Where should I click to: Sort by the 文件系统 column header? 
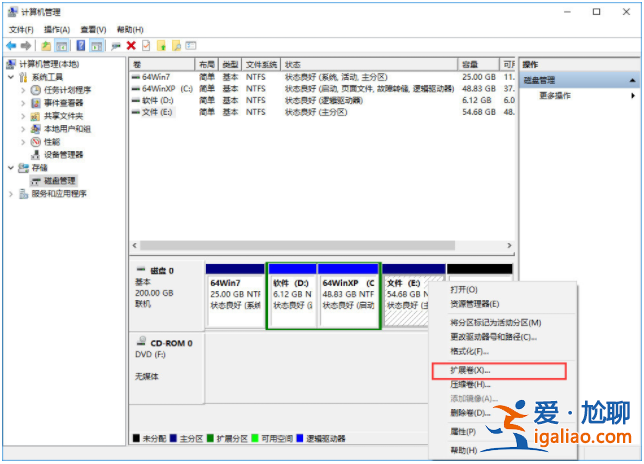[261, 64]
